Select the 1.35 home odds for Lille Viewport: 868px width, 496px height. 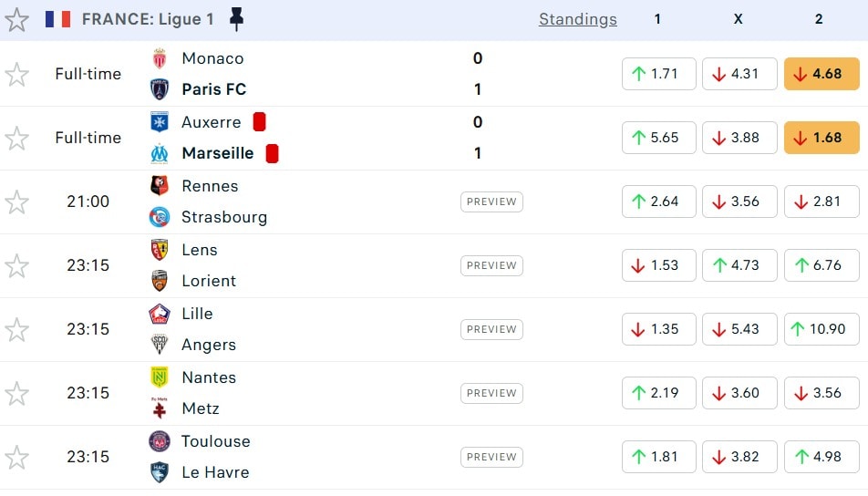click(x=658, y=329)
